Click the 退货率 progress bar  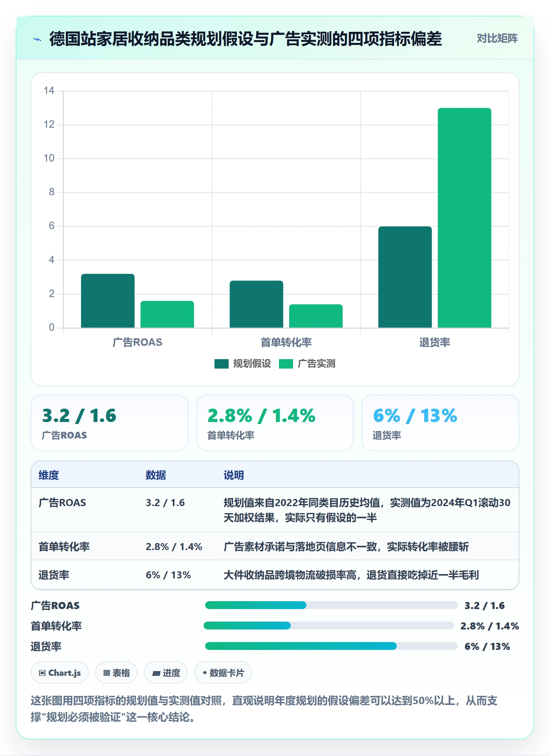(331, 646)
